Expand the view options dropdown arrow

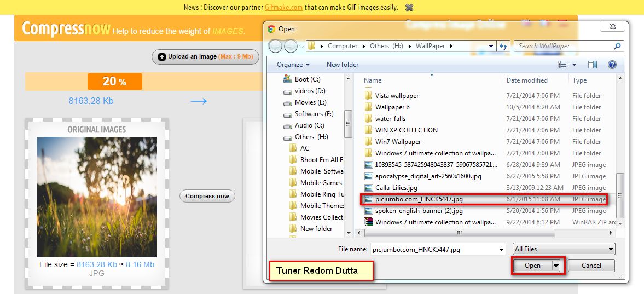coord(574,65)
